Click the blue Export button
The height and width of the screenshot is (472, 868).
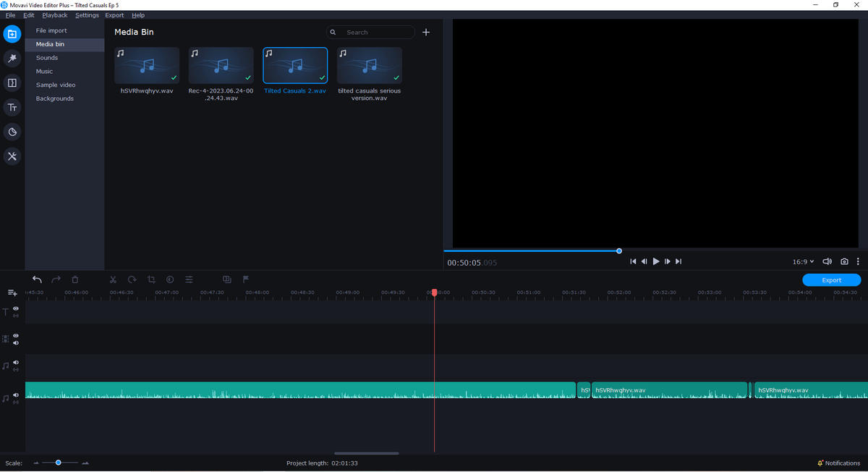point(831,280)
